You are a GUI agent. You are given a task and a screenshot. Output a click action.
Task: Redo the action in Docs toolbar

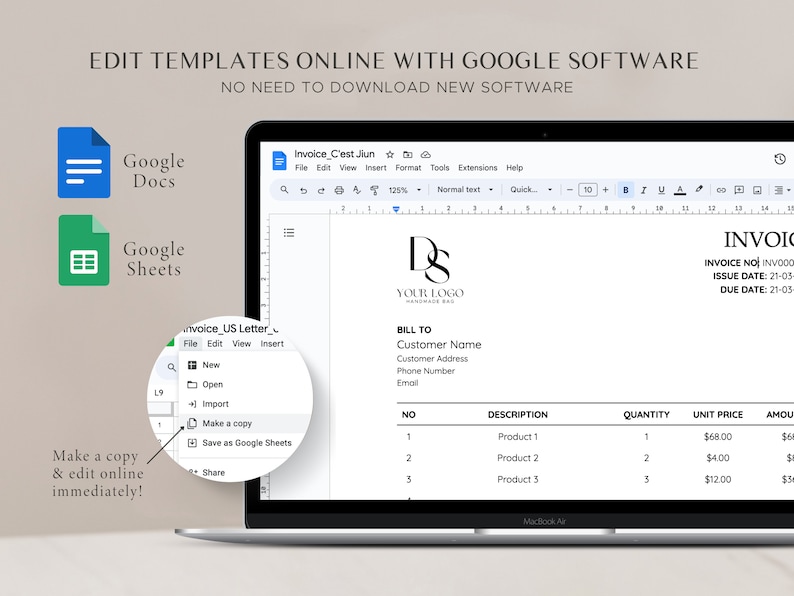321,190
